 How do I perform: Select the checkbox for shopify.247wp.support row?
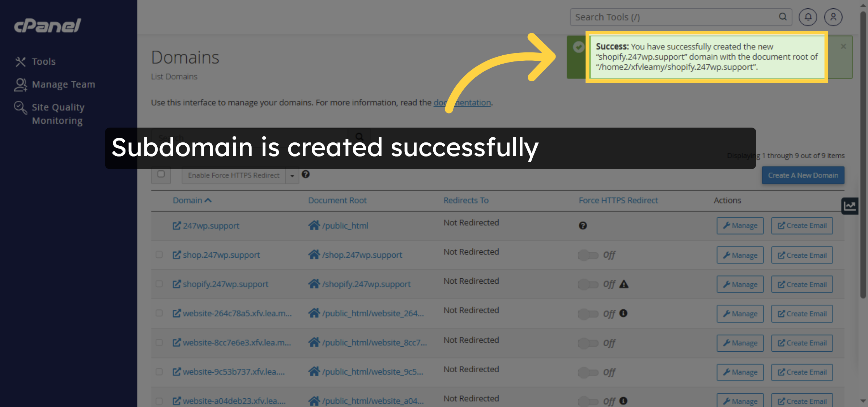[x=159, y=284]
